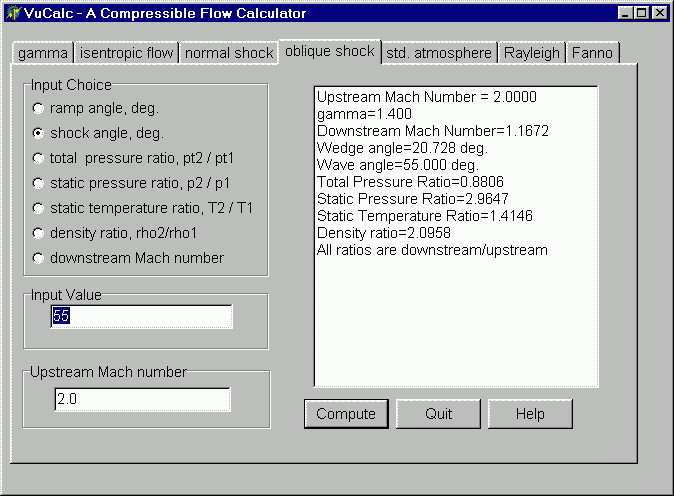This screenshot has height=496, width=674.
Task: Click the Compute button
Action: point(346,414)
